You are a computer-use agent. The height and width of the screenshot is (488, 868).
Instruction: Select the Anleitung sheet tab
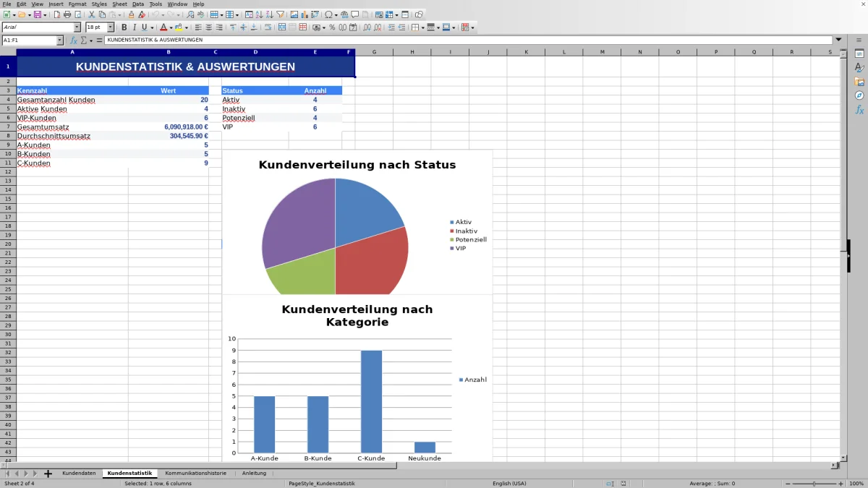(255, 473)
